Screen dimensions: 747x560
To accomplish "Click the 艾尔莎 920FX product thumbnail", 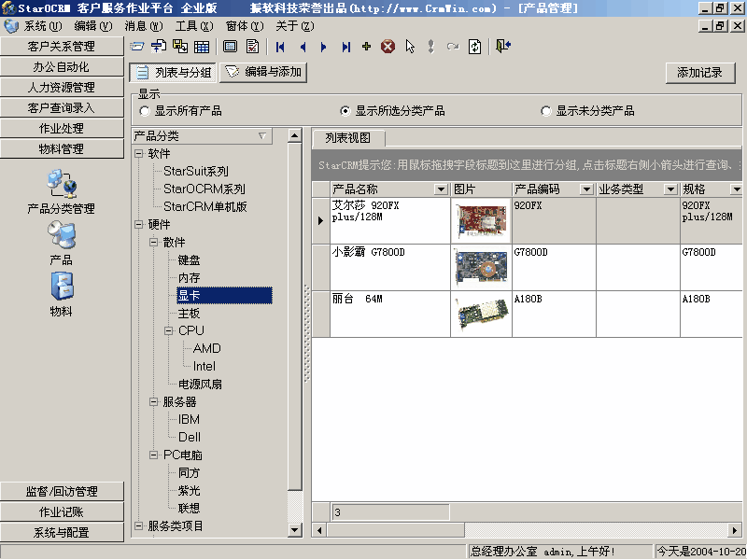I will tap(481, 221).
